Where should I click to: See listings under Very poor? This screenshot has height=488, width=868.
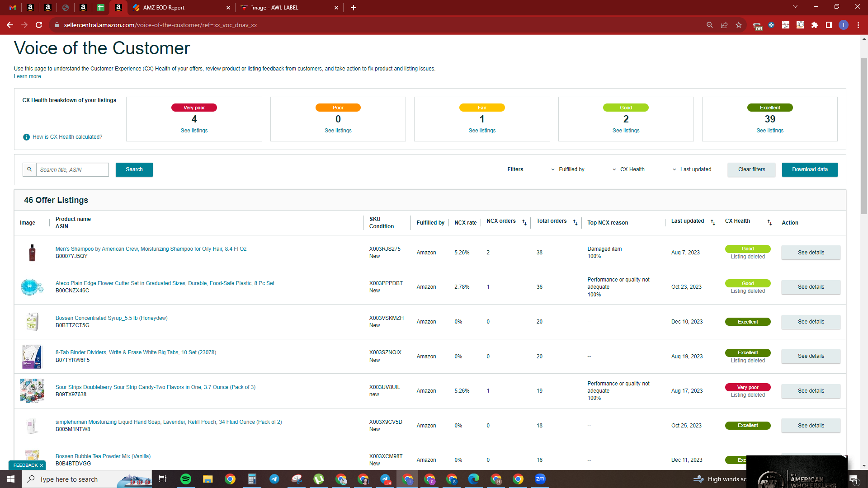194,131
